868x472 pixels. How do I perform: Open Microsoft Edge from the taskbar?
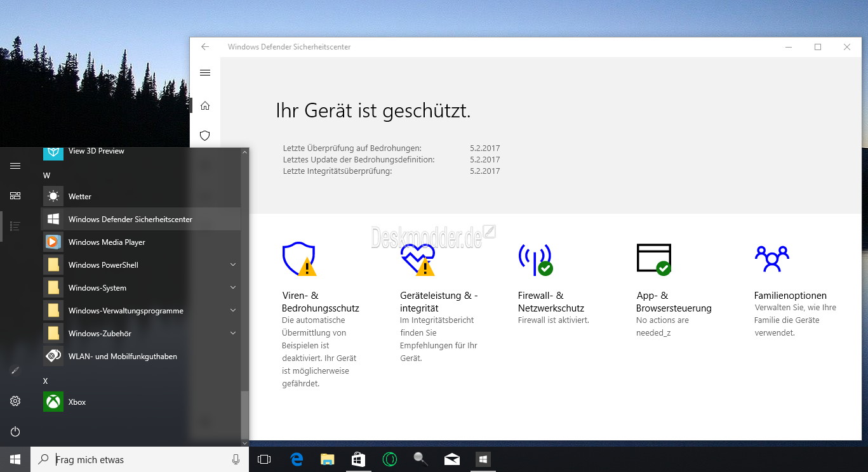297,459
